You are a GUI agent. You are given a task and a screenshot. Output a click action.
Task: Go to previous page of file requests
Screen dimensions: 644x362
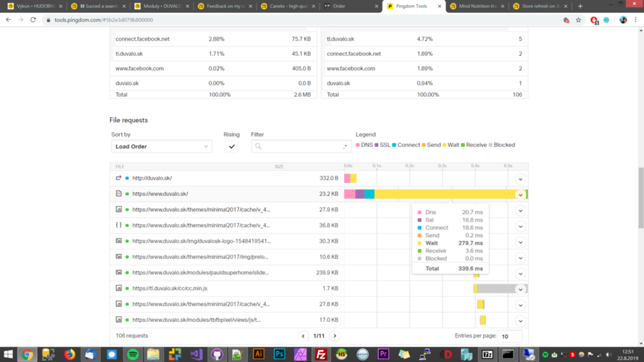tap(303, 336)
